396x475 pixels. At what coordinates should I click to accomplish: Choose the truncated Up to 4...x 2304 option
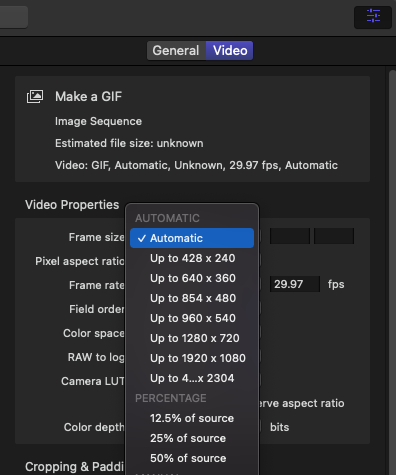point(192,378)
